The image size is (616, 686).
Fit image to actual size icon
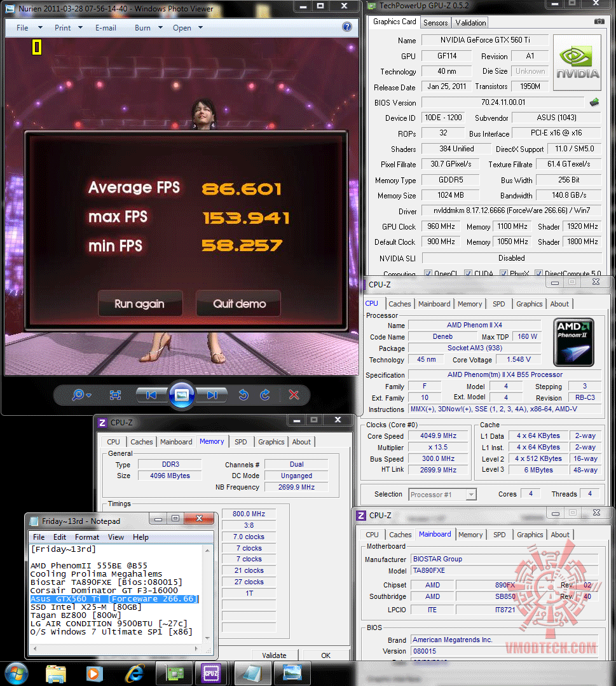(116, 395)
